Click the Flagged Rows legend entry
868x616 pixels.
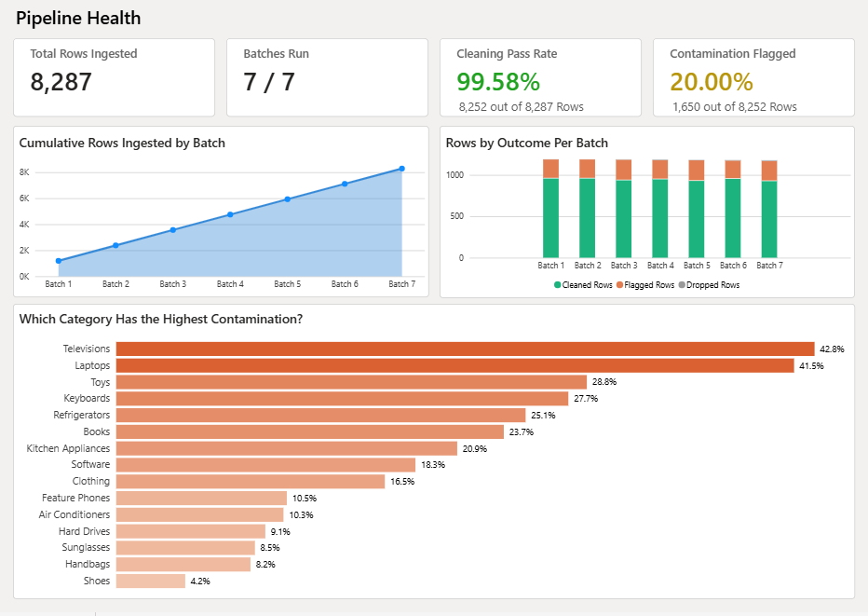pos(644,285)
